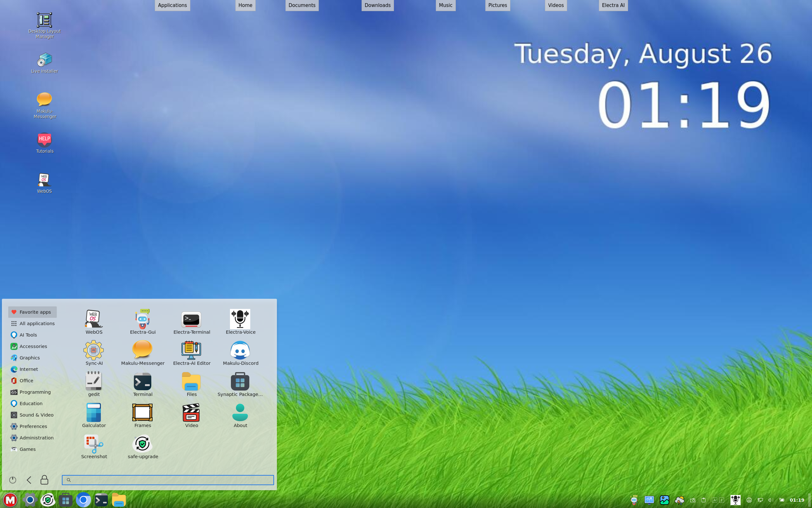Image resolution: width=812 pixels, height=508 pixels.
Task: Open the printer tray icon
Action: click(749, 500)
